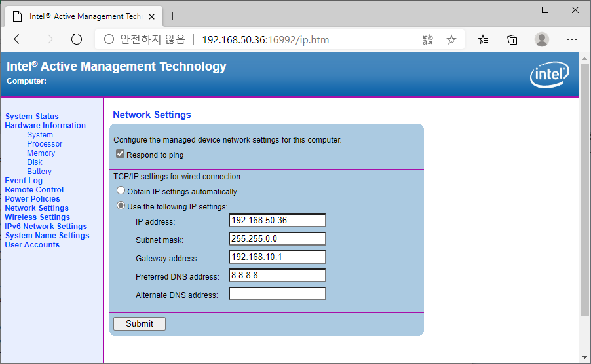
Task: Open the Favorites list icon
Action: 483,39
